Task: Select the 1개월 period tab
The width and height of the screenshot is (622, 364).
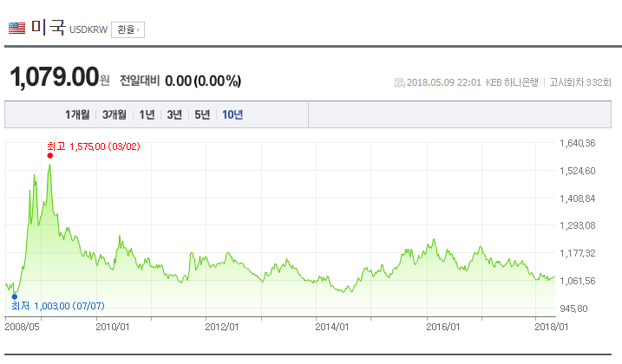Action: [77, 114]
